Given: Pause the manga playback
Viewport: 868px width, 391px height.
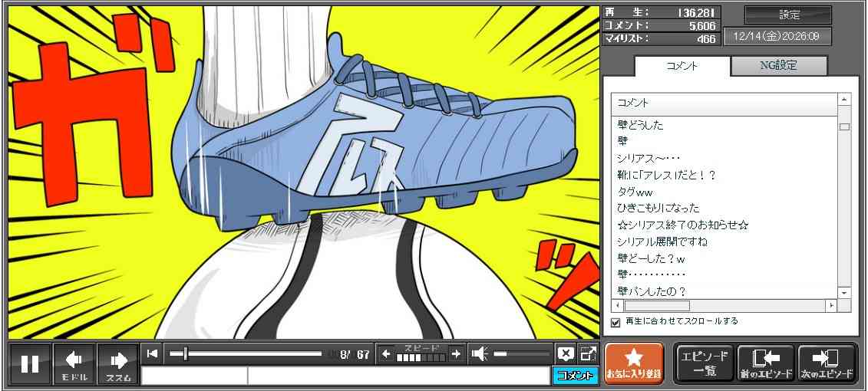Looking at the screenshot, I should point(30,363).
